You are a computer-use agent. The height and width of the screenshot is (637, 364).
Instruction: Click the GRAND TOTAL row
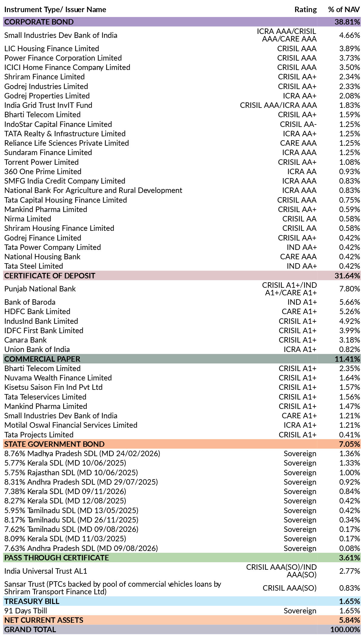tap(182, 629)
